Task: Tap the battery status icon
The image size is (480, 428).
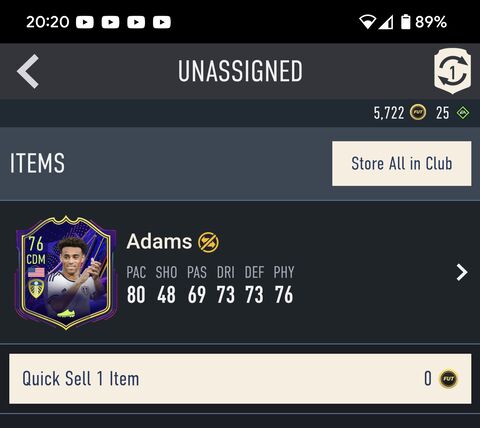Action: 405,22
